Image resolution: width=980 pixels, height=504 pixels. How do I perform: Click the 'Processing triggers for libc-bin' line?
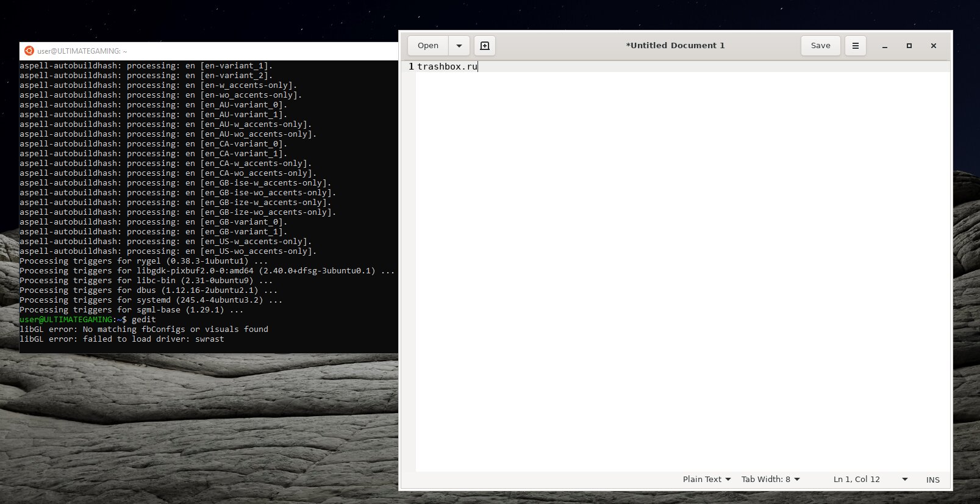(x=146, y=281)
